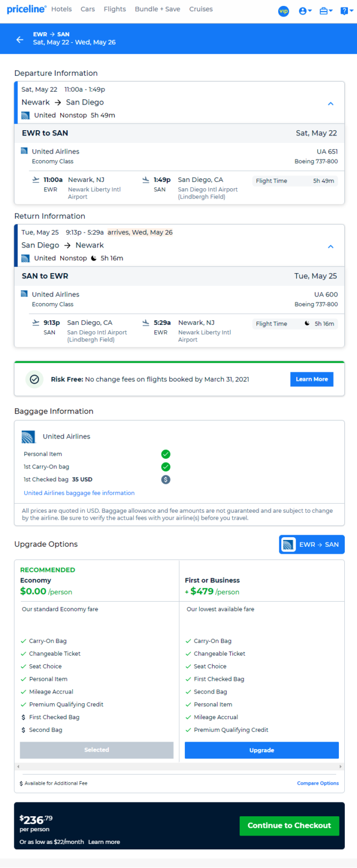The height and width of the screenshot is (868, 357).
Task: Click the overnight moon icon in return summary
Action: point(94,258)
